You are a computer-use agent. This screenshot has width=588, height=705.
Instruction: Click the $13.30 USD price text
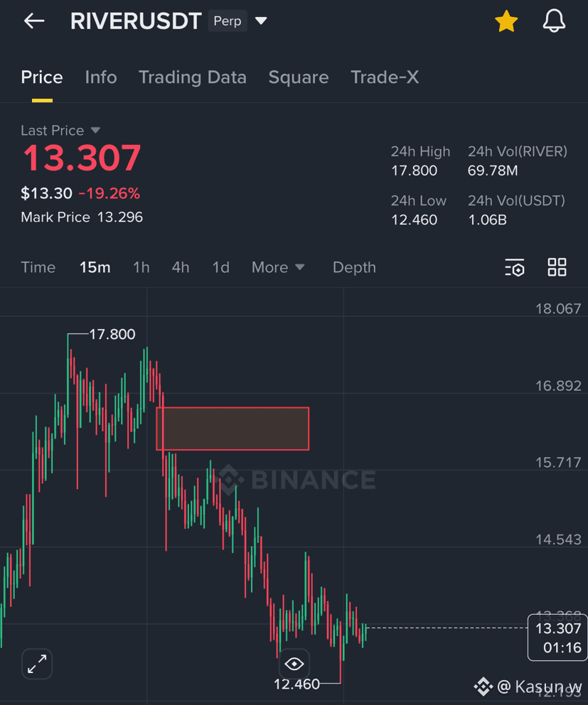pyautogui.click(x=46, y=193)
